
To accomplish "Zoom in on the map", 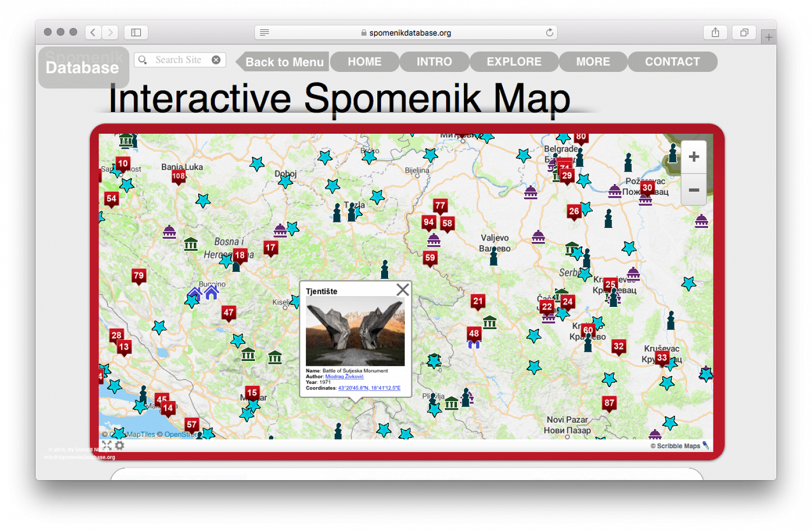I will (693, 157).
